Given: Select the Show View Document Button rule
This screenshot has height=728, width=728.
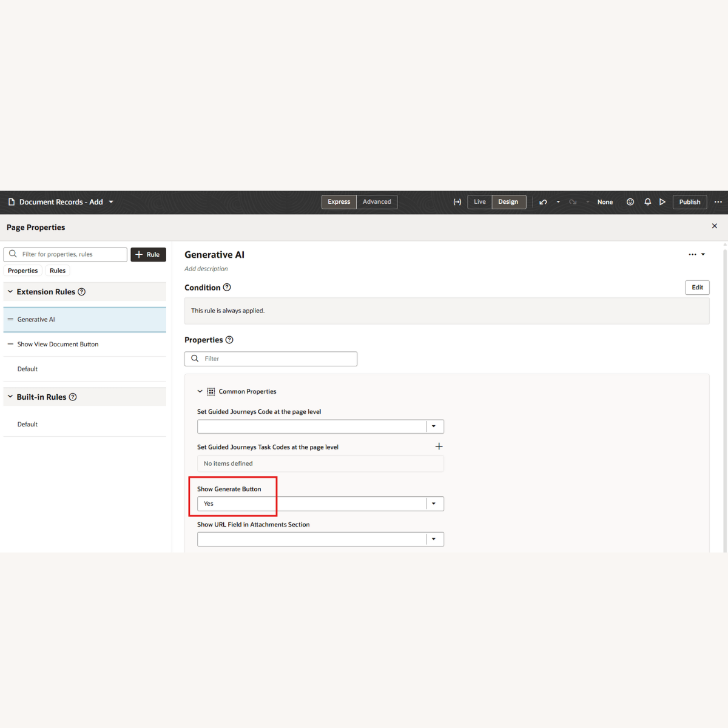Looking at the screenshot, I should tap(58, 344).
